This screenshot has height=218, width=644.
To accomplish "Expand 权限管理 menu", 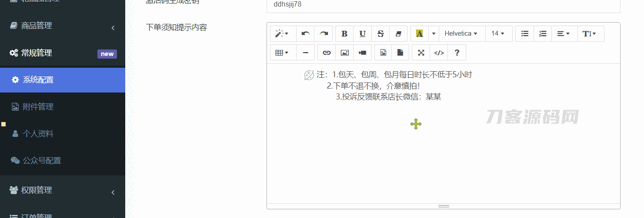I will point(63,190).
